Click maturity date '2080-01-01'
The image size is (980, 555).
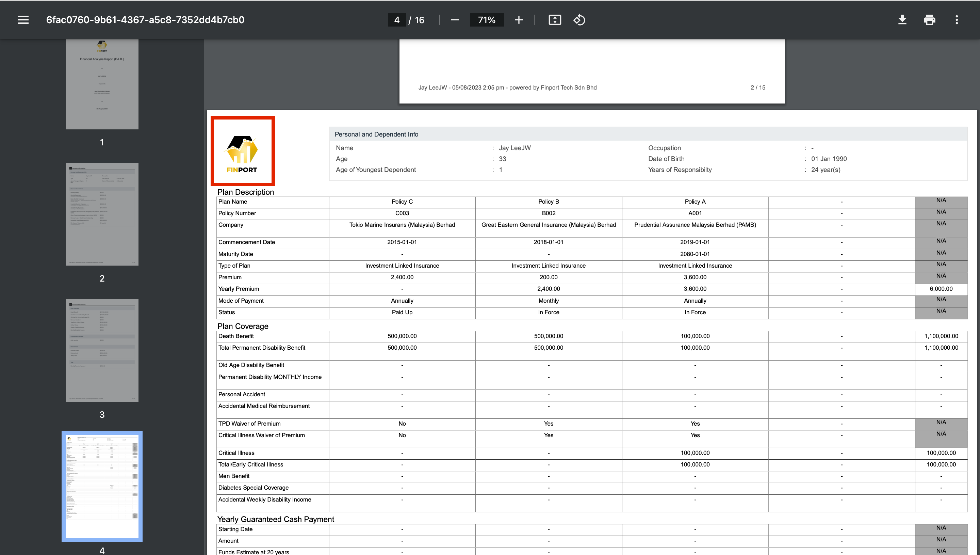[x=695, y=254]
